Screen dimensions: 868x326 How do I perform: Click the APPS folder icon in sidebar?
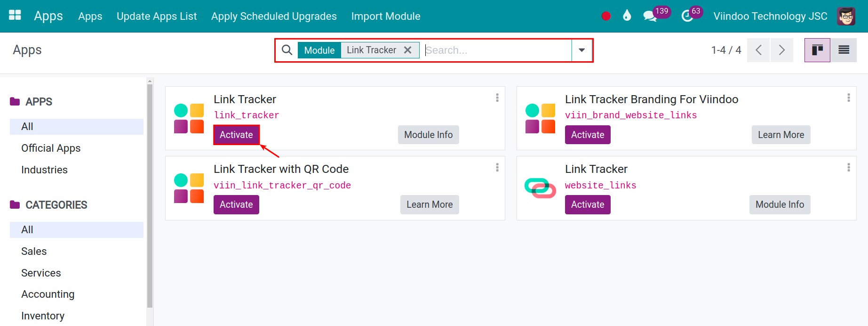(15, 101)
